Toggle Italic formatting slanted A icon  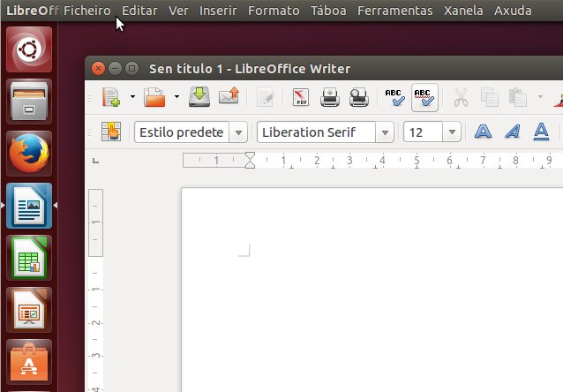[x=513, y=132]
